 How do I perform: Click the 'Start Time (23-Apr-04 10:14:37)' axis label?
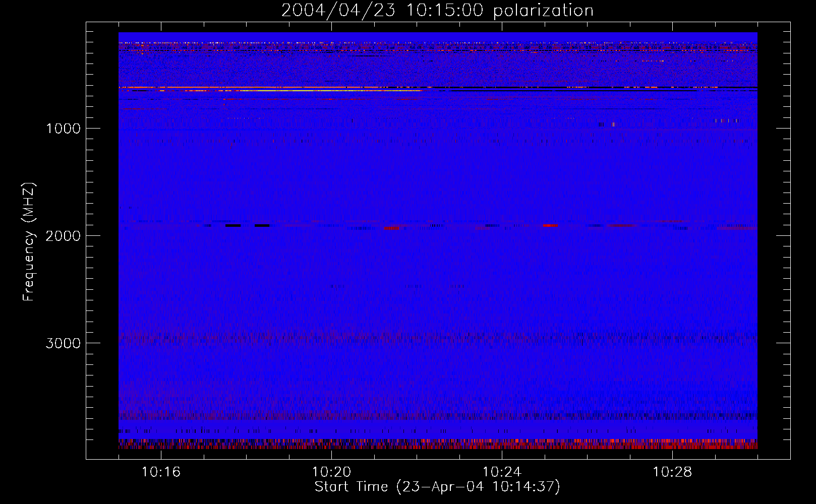[437, 487]
